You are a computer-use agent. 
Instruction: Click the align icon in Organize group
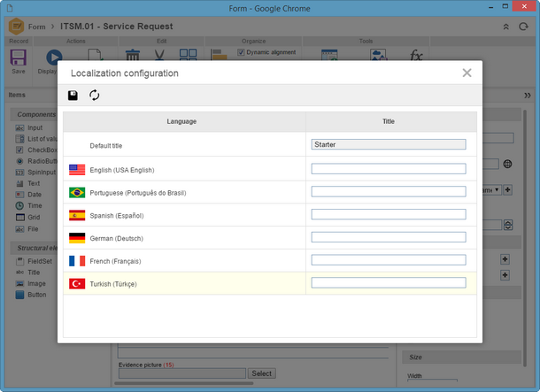219,55
